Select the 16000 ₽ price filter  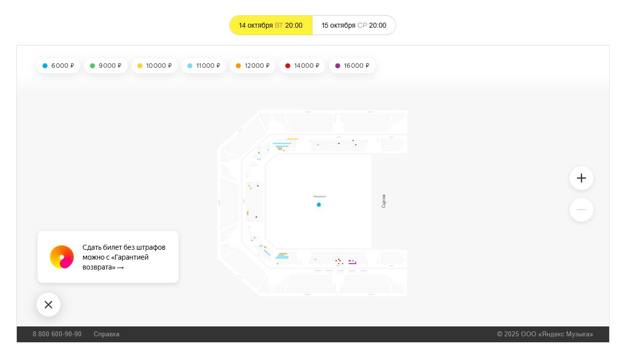pyautogui.click(x=352, y=66)
